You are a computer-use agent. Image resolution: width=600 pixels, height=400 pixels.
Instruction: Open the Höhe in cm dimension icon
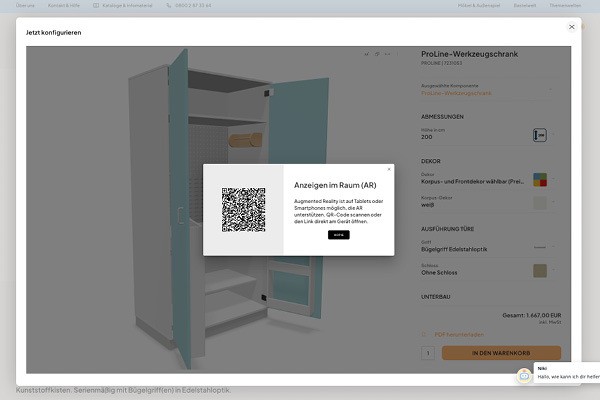pos(540,135)
